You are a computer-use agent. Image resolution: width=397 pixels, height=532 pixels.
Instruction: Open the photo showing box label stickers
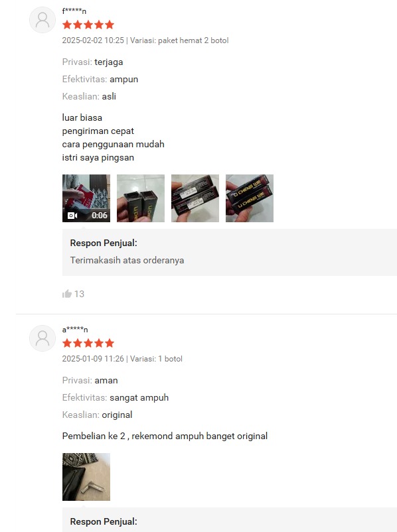pos(195,198)
